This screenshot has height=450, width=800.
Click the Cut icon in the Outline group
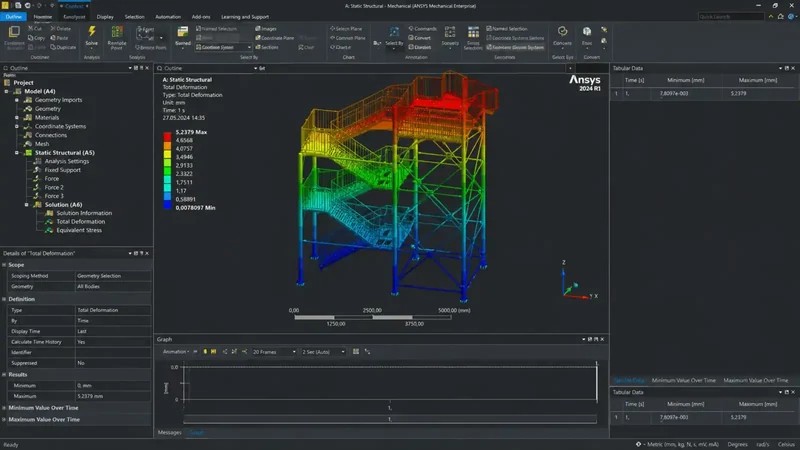(31, 29)
